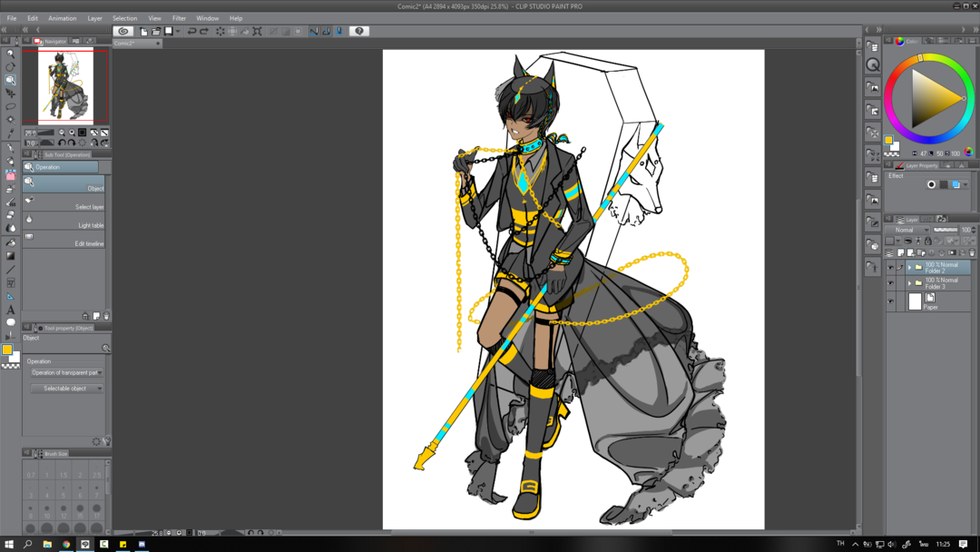
Task: Open the Selectable object dropdown
Action: pos(67,388)
